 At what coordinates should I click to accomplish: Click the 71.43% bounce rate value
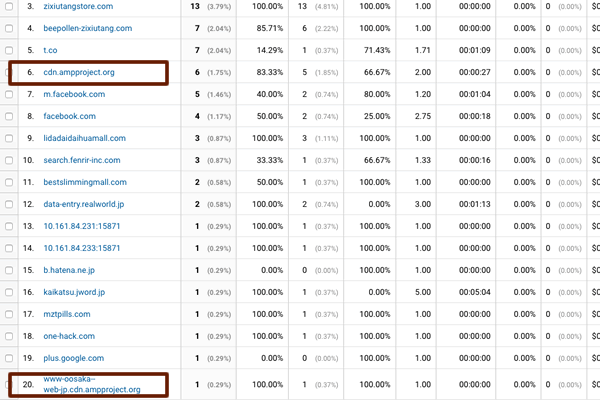(377, 50)
